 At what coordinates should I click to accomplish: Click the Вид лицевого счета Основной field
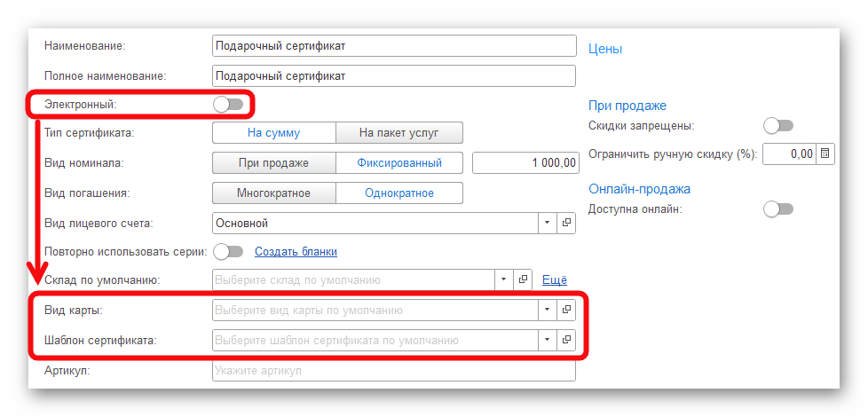tap(375, 223)
